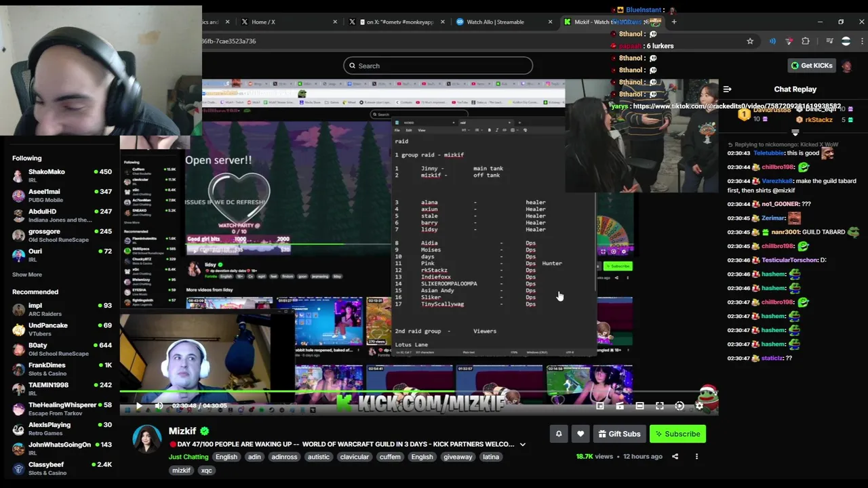Open video player settings gear

[699, 406]
